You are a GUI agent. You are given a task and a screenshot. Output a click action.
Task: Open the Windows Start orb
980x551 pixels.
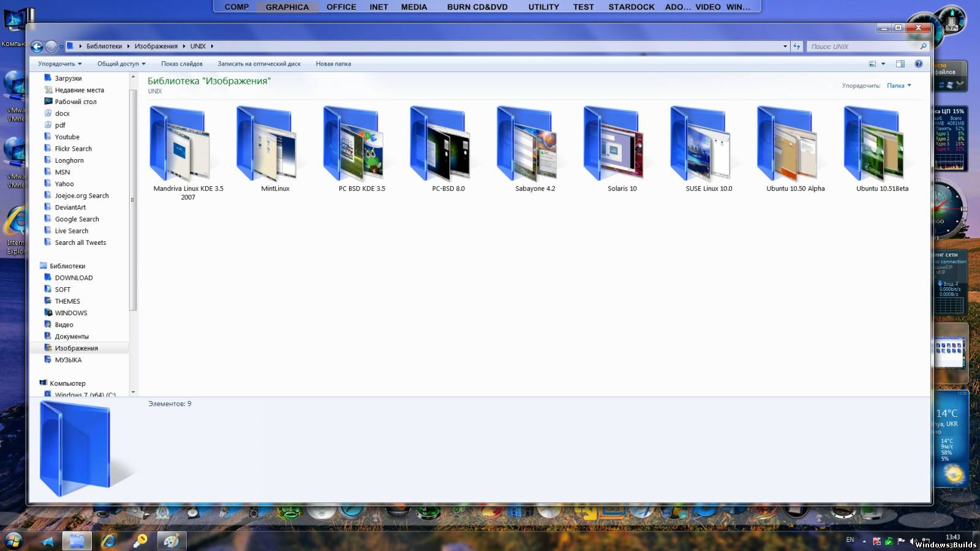13,540
